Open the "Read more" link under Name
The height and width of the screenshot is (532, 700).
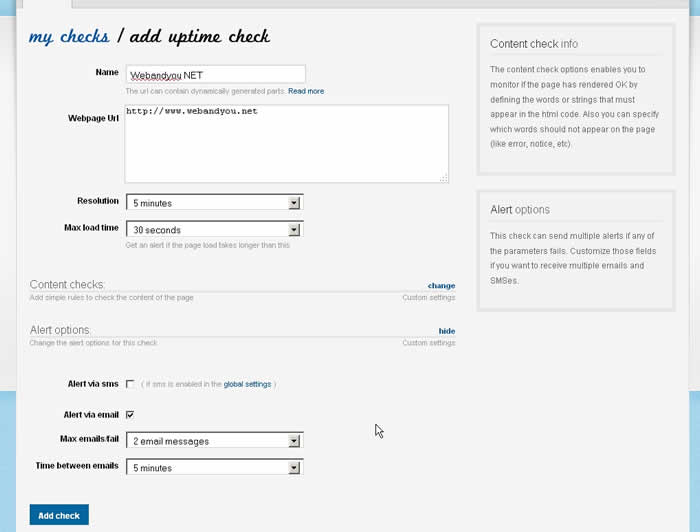tap(306, 91)
